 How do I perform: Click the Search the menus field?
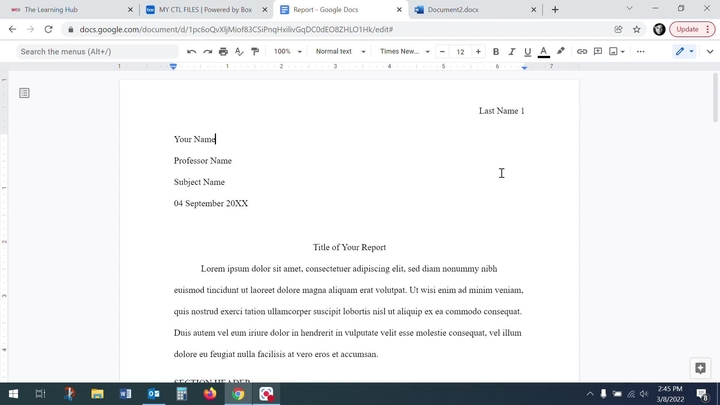[90, 51]
